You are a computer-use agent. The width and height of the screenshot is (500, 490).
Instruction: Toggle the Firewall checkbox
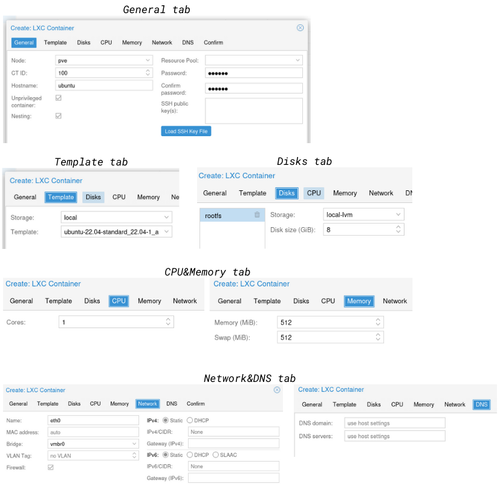coord(51,467)
